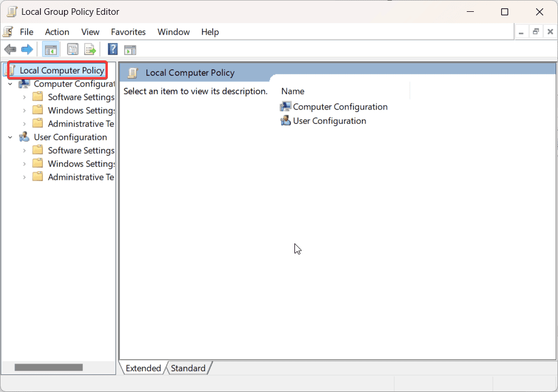Click the console tree horizontal scrollbar thumb
Viewport: 558px width, 392px height.
point(49,367)
